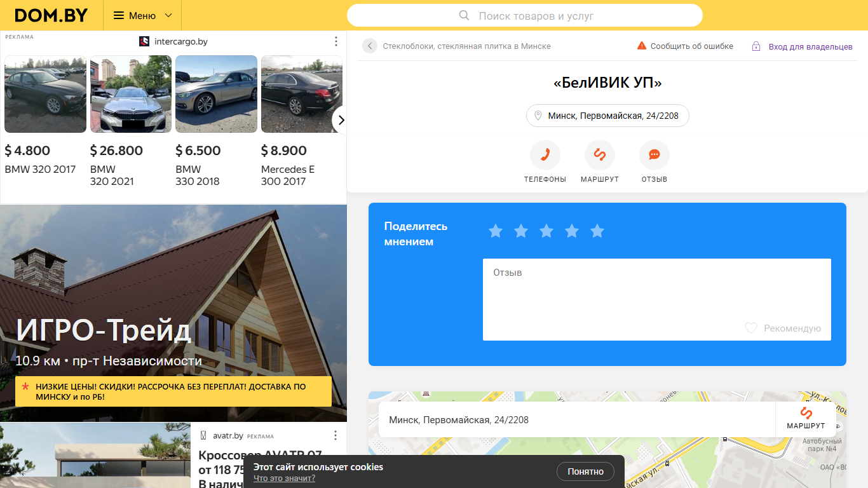868x488 pixels.
Task: Click the Поделитесь мнением heading
Action: [416, 234]
